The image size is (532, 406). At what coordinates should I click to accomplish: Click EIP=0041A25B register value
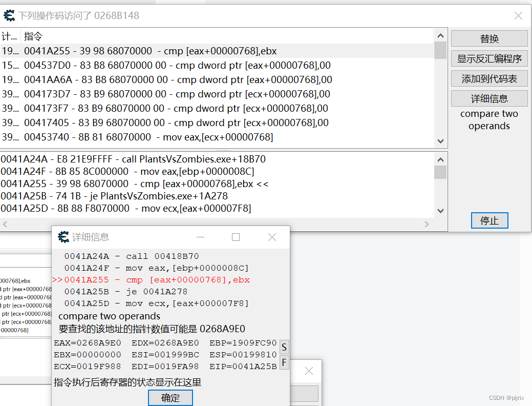click(243, 367)
